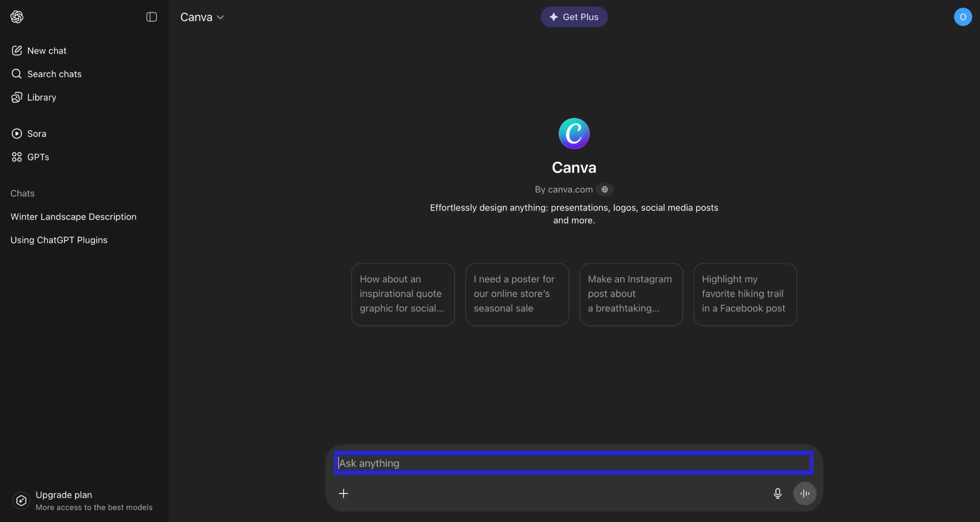Click the OpenAI logo in the top corner
This screenshot has width=980, height=522.
17,17
